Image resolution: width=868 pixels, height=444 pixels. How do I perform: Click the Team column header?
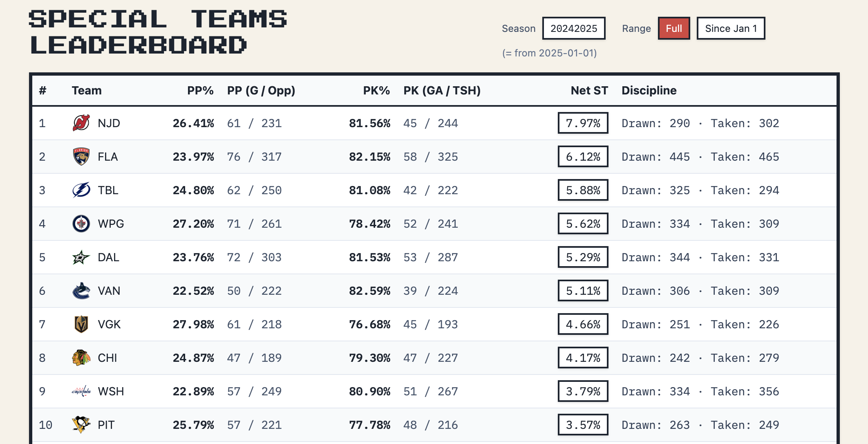87,90
